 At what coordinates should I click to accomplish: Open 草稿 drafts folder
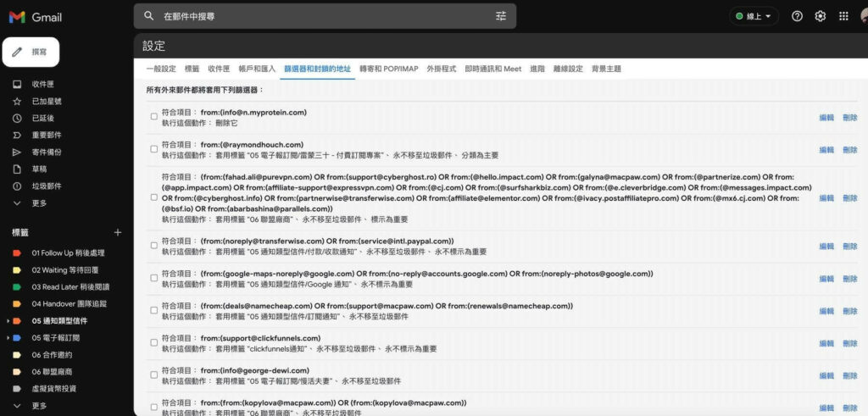[x=39, y=169]
